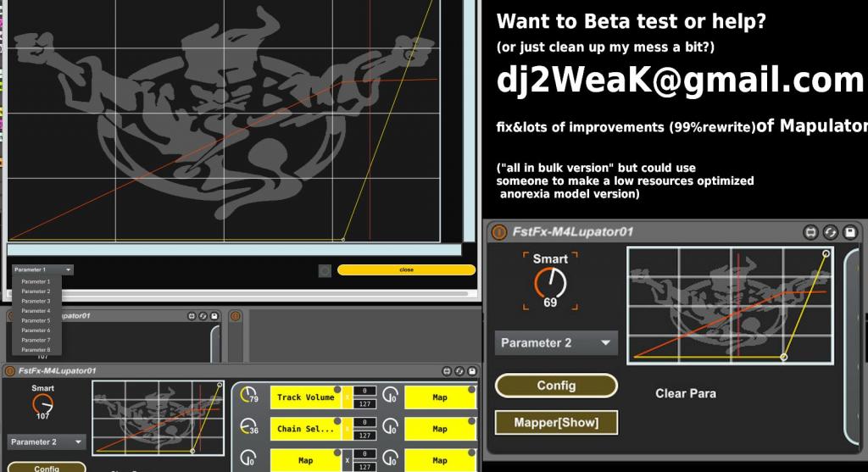
Task: Click large Config button in right-hand device
Action: 556,386
